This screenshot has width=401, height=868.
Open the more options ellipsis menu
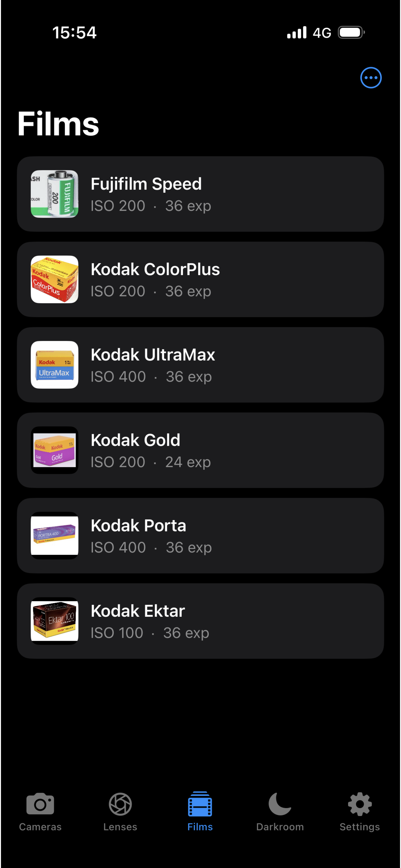tap(371, 77)
